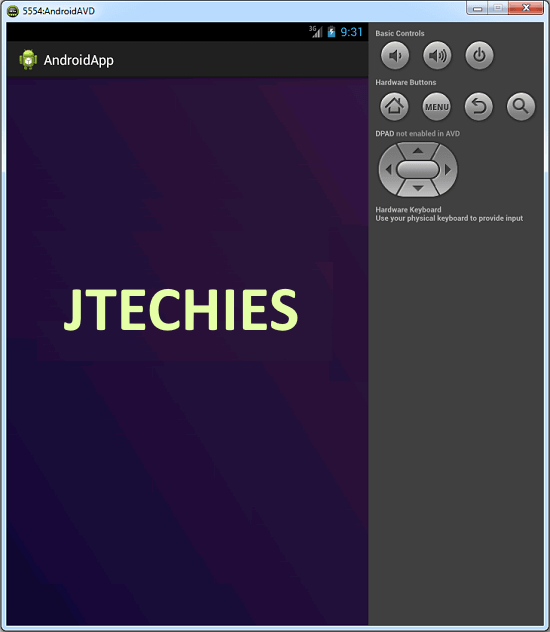Raise volume with the volume up button
The image size is (550, 632).
tap(437, 55)
